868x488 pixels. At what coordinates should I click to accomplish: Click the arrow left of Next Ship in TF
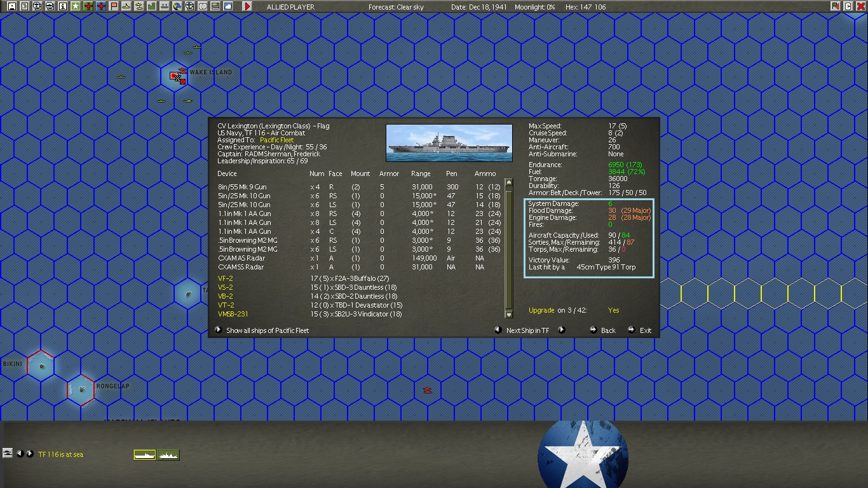click(x=499, y=330)
